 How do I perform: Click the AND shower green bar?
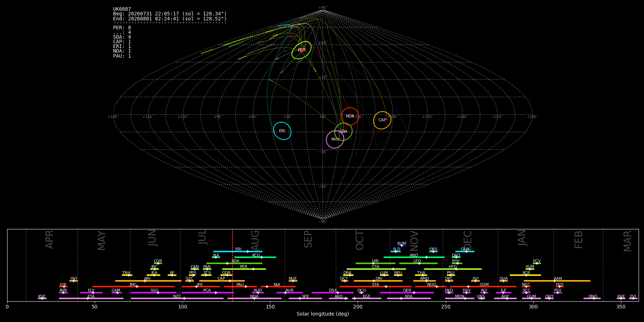pyautogui.click(x=414, y=257)
